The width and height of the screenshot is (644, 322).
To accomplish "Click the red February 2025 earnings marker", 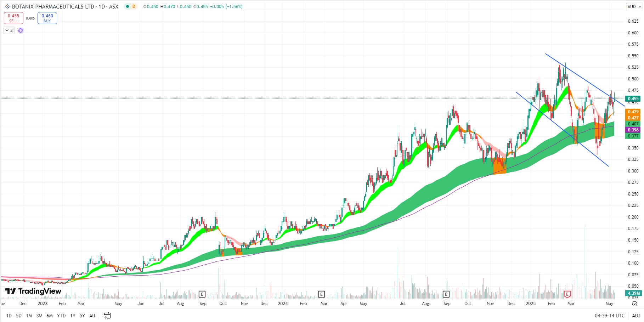I will point(567,294).
